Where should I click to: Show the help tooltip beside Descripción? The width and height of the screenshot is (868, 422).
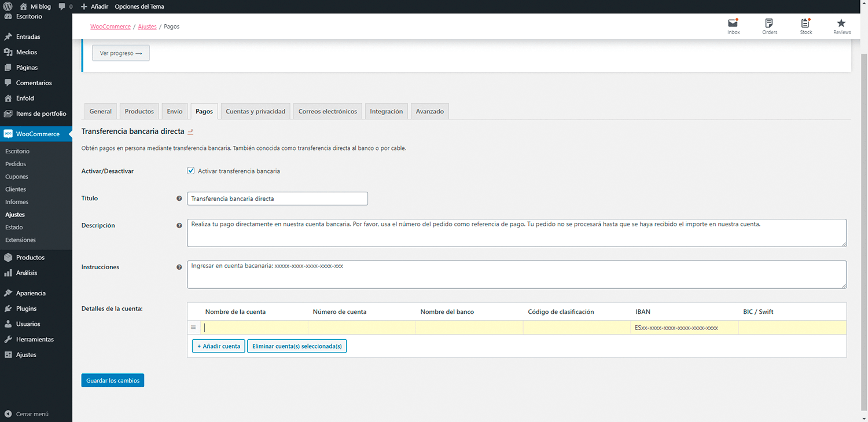tap(179, 226)
